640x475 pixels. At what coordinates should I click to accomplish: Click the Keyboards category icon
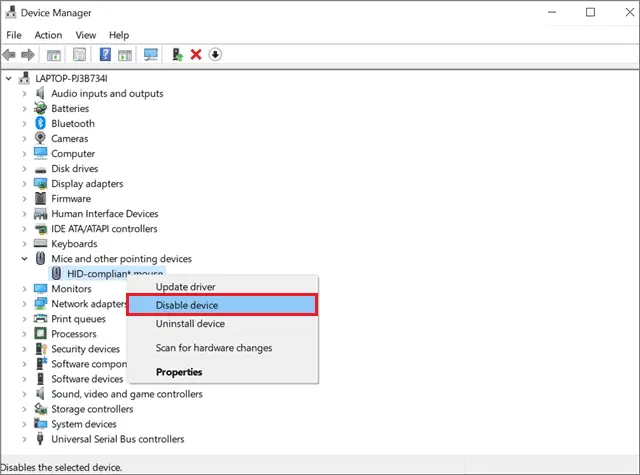[x=40, y=243]
